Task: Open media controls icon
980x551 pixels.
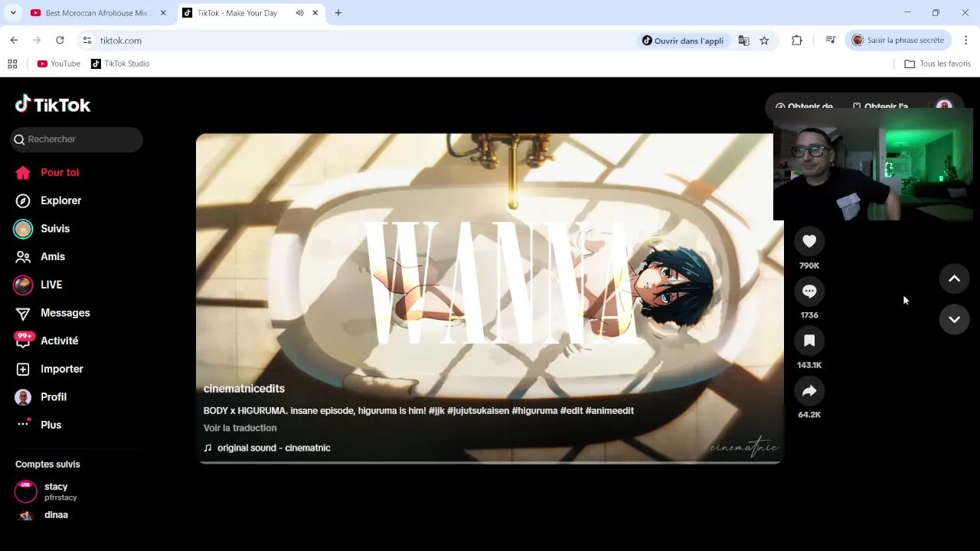Action: [831, 41]
